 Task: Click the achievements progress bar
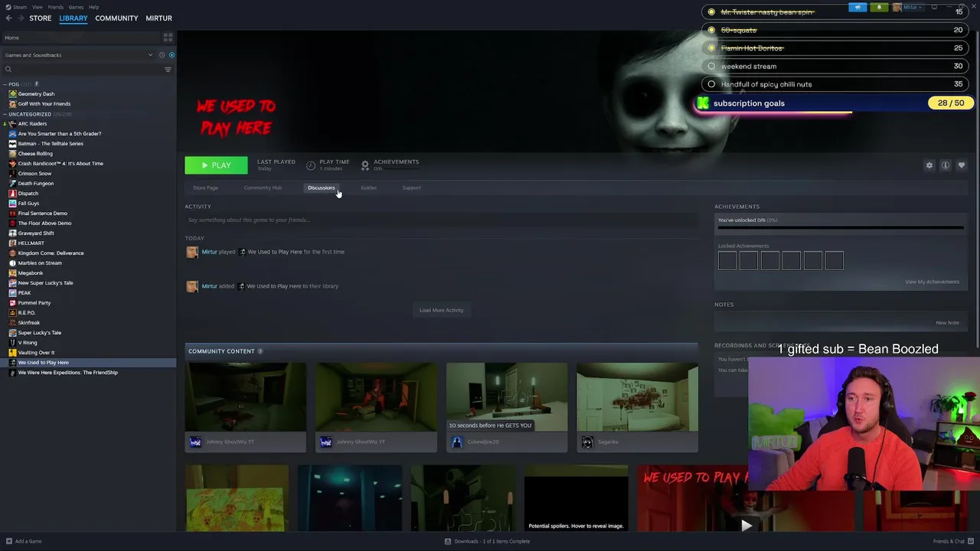(841, 227)
